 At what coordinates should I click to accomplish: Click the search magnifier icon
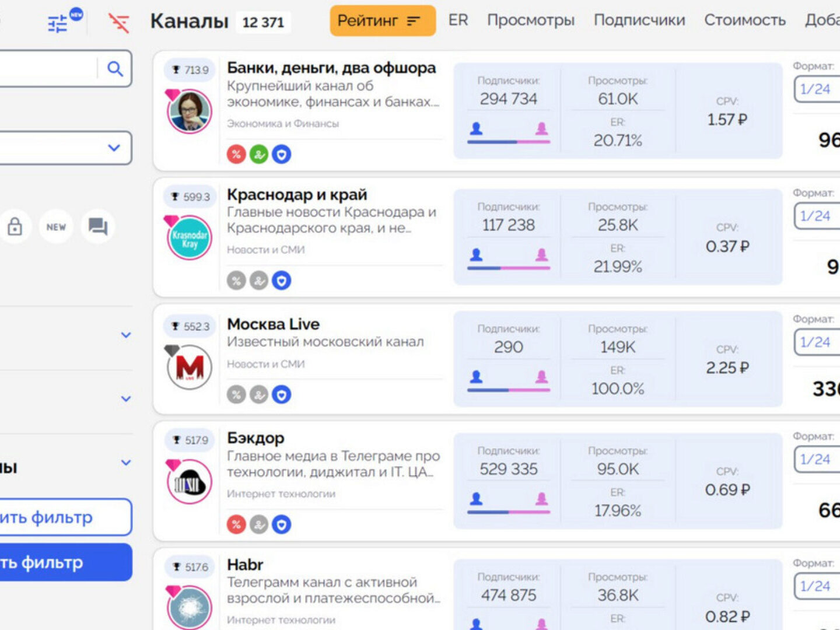[115, 69]
